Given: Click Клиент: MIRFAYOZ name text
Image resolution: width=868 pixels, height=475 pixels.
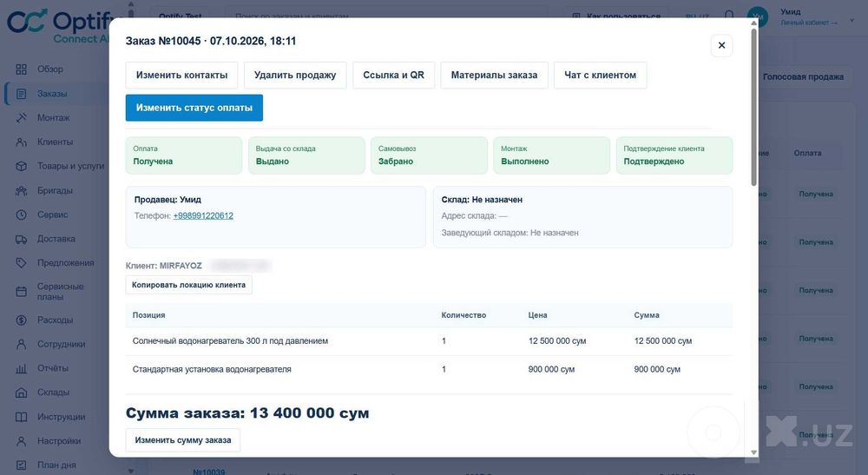Looking at the screenshot, I should pyautogui.click(x=164, y=266).
